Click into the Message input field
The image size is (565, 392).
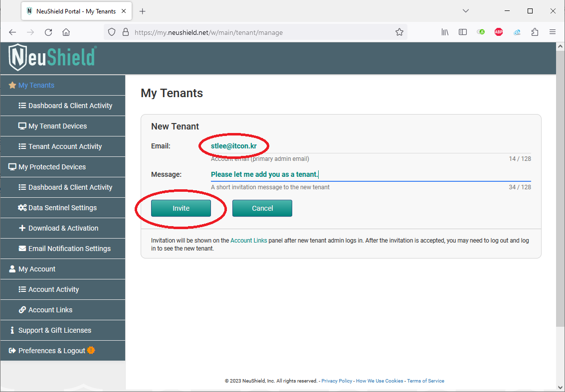pos(371,175)
